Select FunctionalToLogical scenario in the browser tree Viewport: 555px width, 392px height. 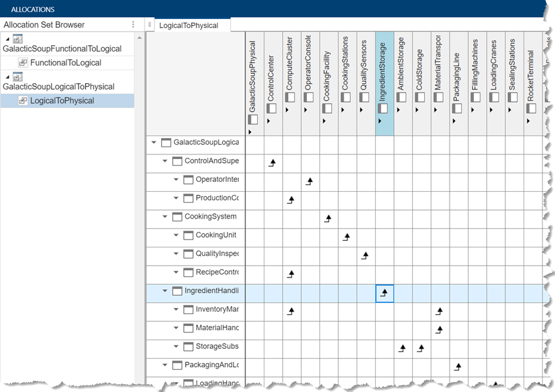65,63
